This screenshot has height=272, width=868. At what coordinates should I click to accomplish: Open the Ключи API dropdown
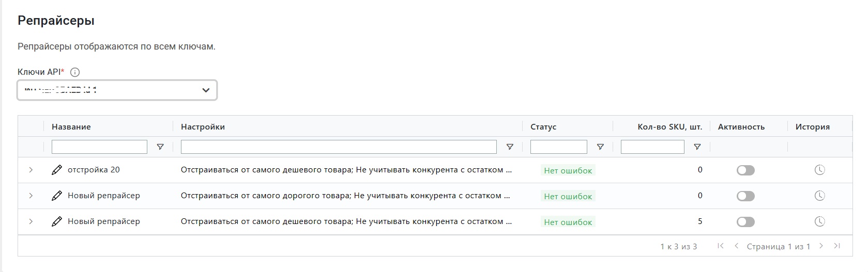117,90
